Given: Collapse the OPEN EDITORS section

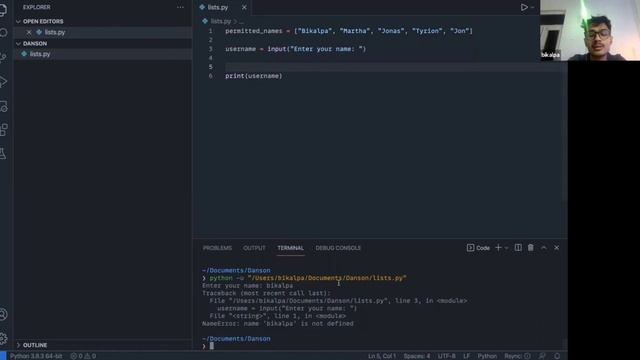Looking at the screenshot, I should click(x=43, y=21).
